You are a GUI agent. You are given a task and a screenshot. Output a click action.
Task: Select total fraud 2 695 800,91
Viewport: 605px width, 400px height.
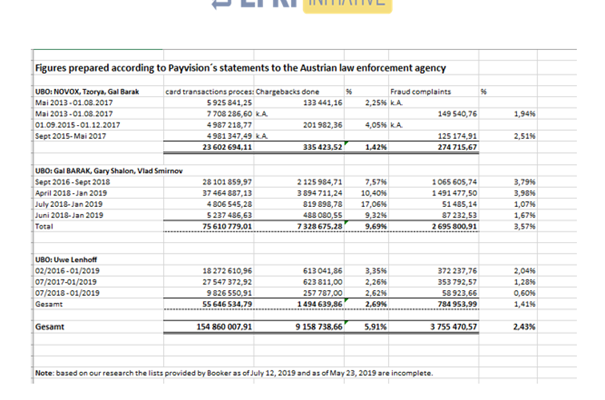[454, 226]
